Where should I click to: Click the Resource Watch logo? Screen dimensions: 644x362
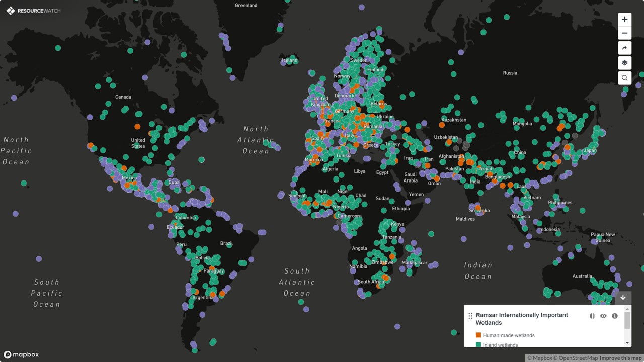click(x=33, y=11)
